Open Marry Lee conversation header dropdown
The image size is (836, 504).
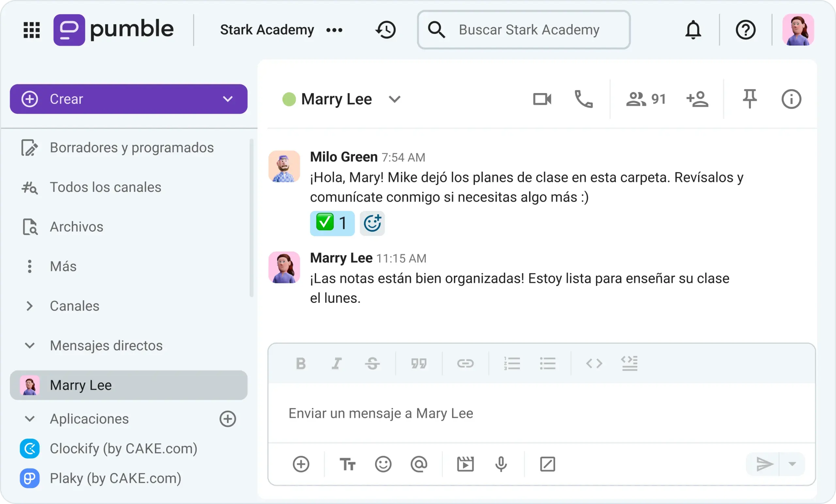(x=394, y=99)
